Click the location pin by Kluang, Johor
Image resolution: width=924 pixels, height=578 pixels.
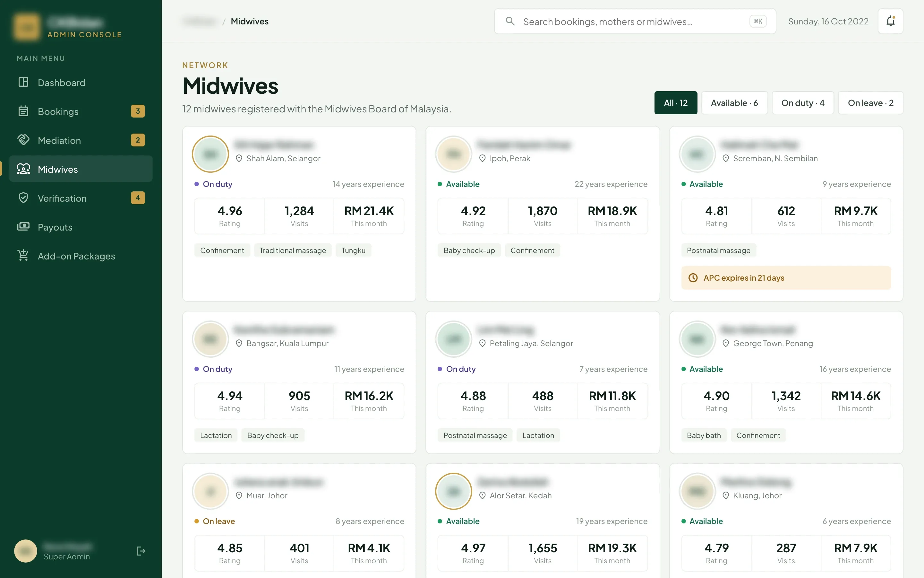[726, 495]
